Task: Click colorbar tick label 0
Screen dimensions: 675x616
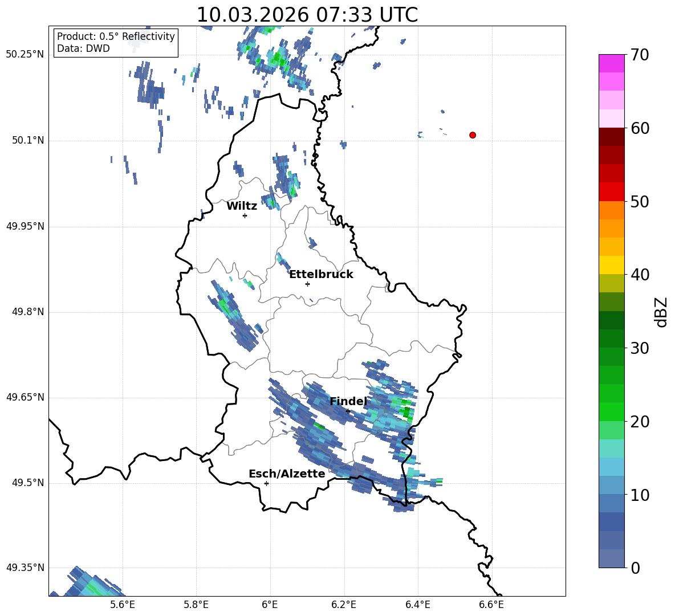Action: tap(635, 568)
